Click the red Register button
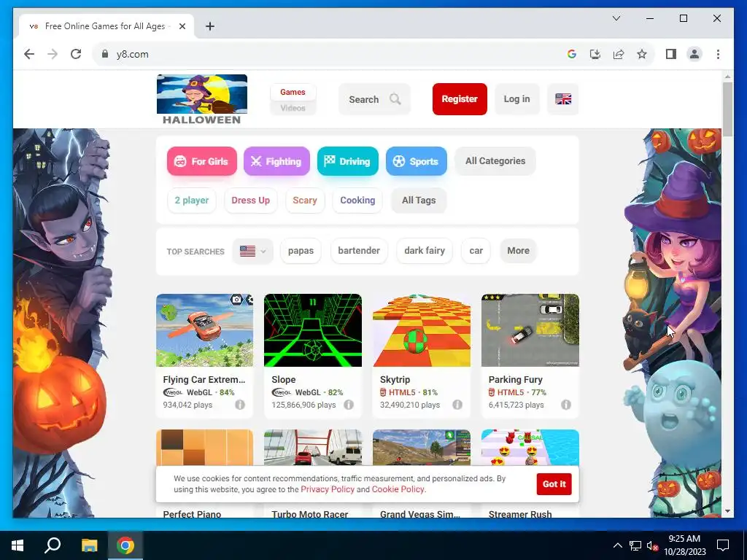This screenshot has width=747, height=560. point(460,99)
